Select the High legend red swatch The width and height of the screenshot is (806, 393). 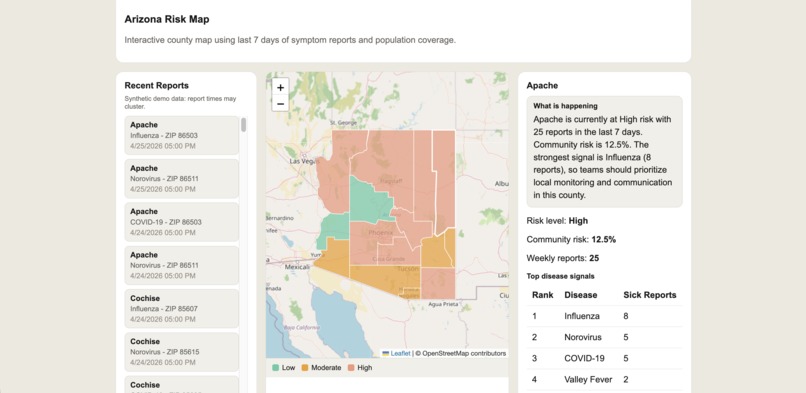[x=352, y=368]
